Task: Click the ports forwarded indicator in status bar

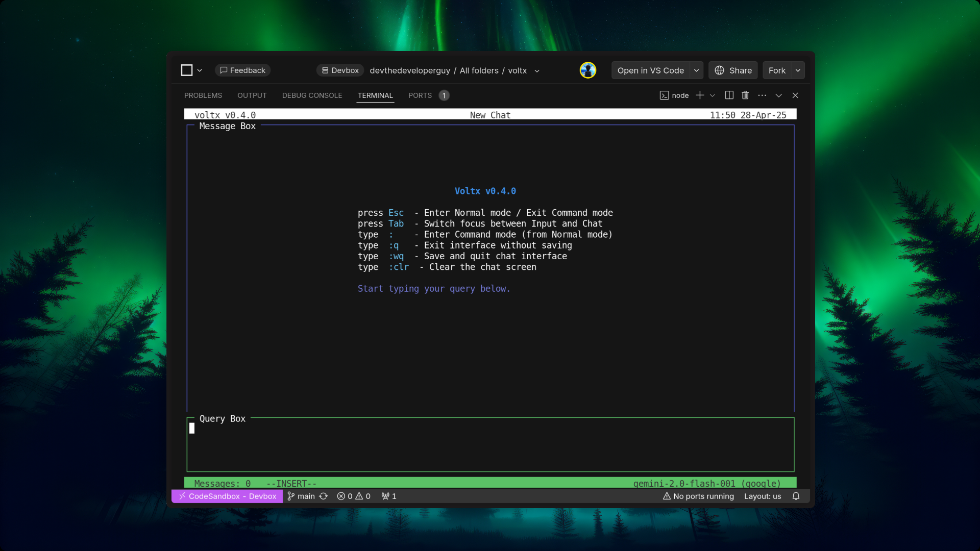Action: pyautogui.click(x=388, y=496)
